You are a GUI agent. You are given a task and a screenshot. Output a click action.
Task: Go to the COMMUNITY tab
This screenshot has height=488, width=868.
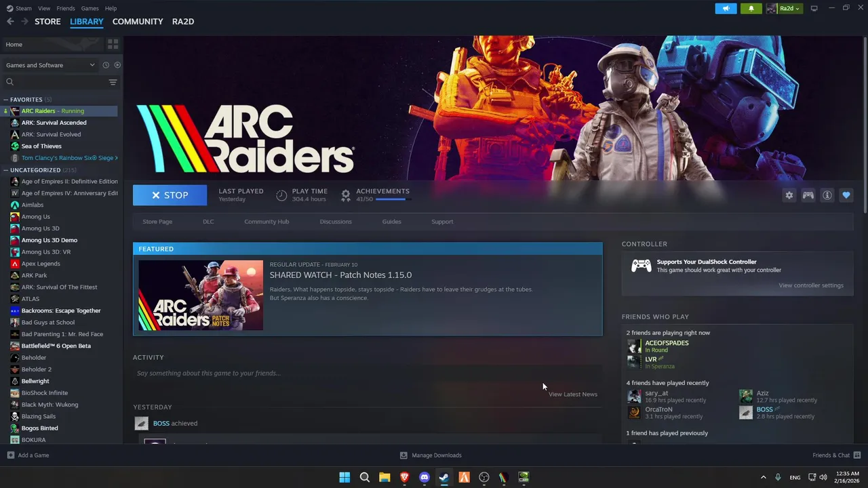click(x=138, y=22)
